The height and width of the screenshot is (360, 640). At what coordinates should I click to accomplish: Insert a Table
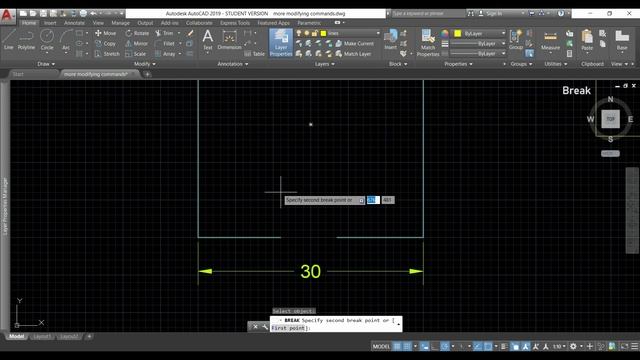pos(255,54)
